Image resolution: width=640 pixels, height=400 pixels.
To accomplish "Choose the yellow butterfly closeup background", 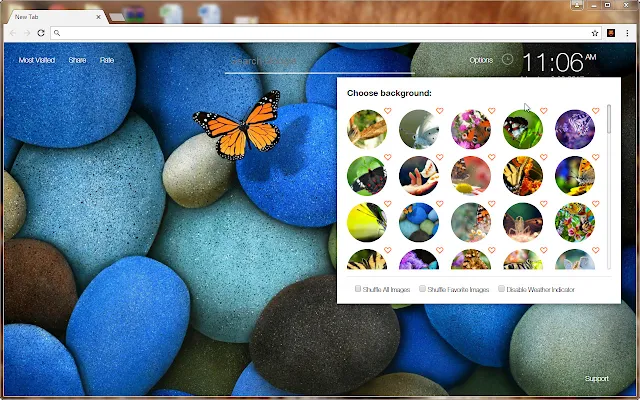I will [367, 222].
